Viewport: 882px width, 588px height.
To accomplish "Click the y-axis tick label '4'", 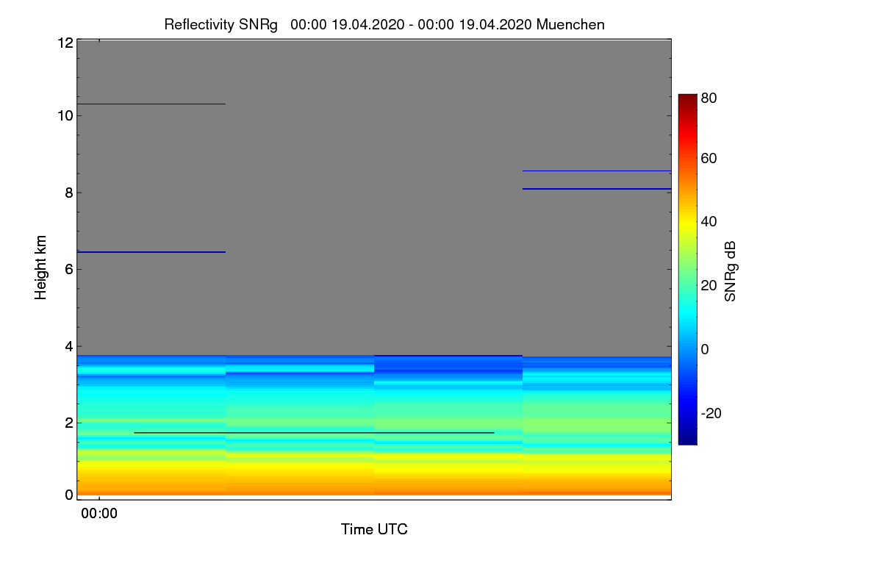I will pyautogui.click(x=69, y=346).
